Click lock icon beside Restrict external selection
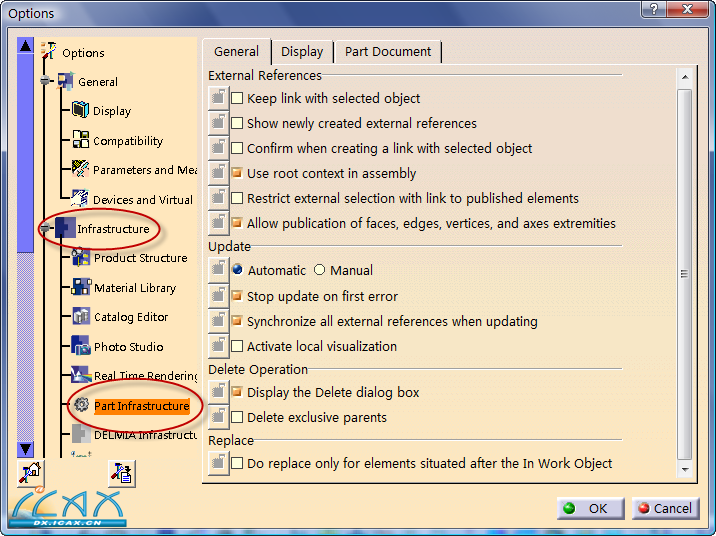Image resolution: width=716 pixels, height=536 pixels. click(218, 198)
